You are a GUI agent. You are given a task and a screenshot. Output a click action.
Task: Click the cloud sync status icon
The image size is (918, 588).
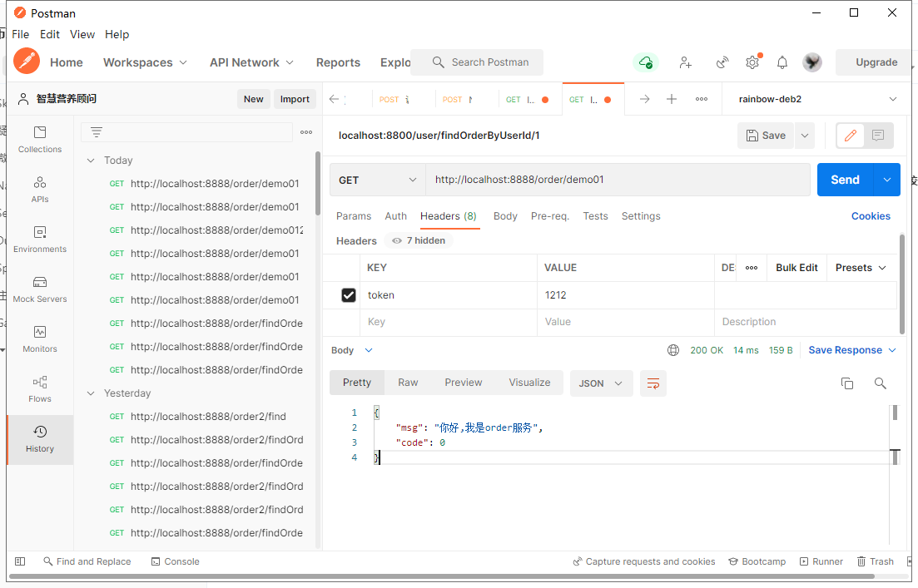[x=646, y=62]
